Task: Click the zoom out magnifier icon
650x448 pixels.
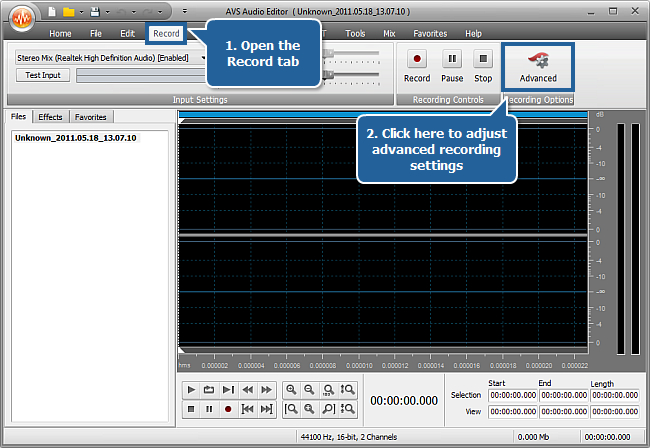Action: [x=309, y=390]
